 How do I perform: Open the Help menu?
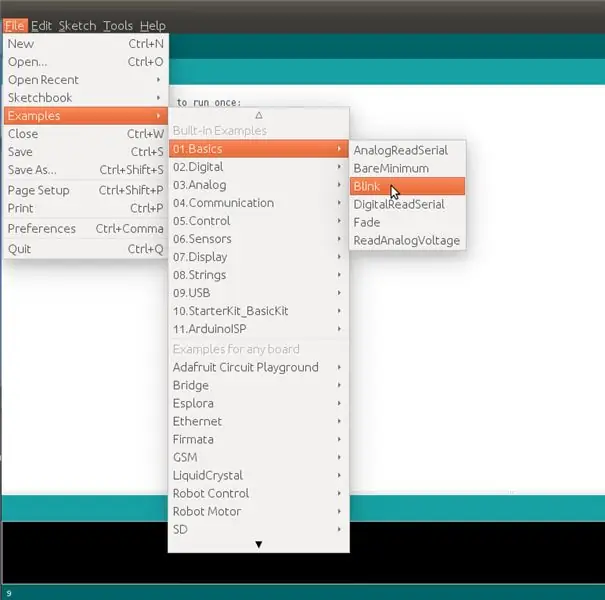[153, 26]
